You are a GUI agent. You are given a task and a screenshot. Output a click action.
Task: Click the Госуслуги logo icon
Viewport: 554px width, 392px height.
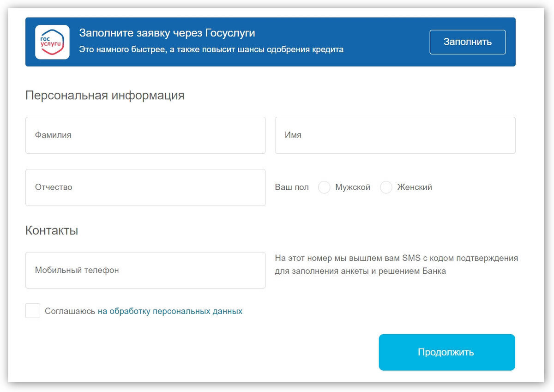pyautogui.click(x=52, y=42)
